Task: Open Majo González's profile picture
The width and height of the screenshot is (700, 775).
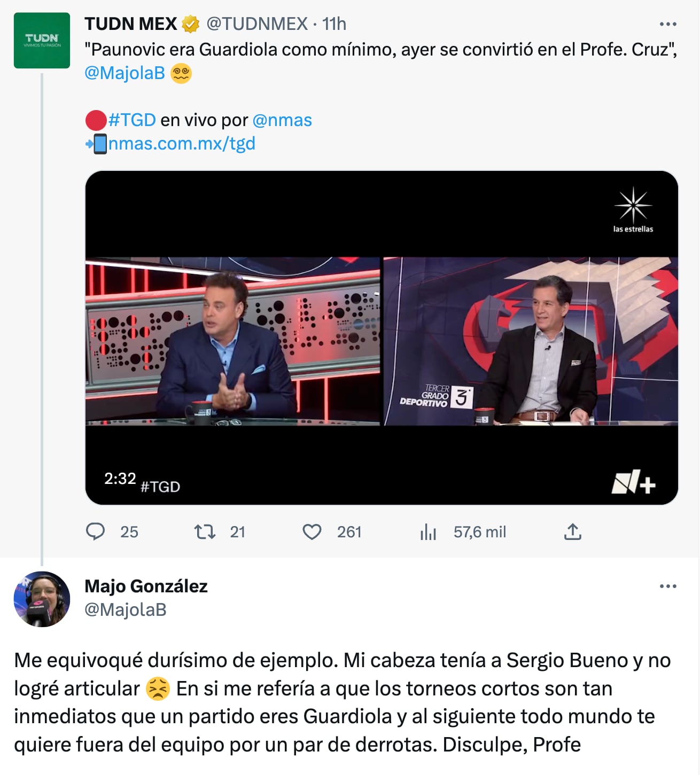Action: point(42,599)
